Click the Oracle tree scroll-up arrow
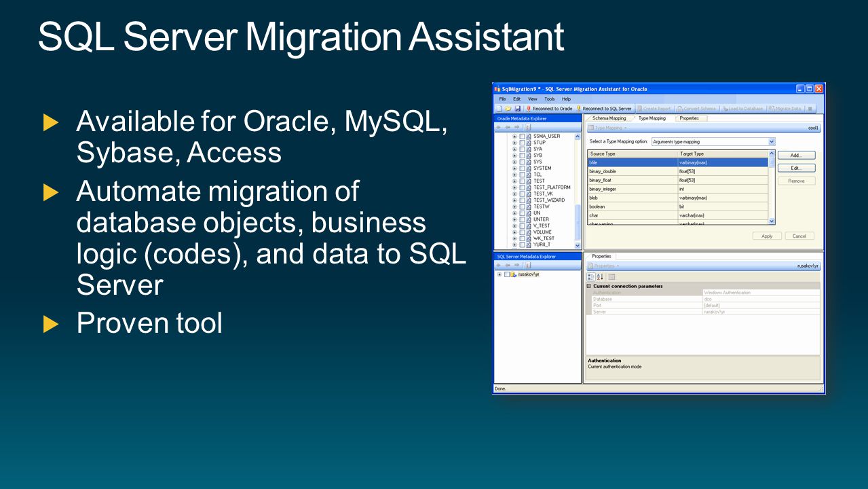Screen dimensions: 868x489 pyautogui.click(x=578, y=137)
